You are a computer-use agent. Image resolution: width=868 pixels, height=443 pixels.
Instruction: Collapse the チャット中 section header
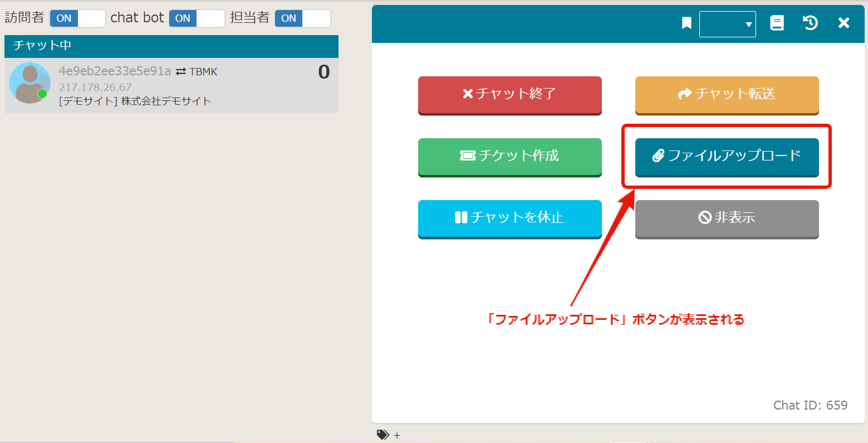(x=171, y=46)
